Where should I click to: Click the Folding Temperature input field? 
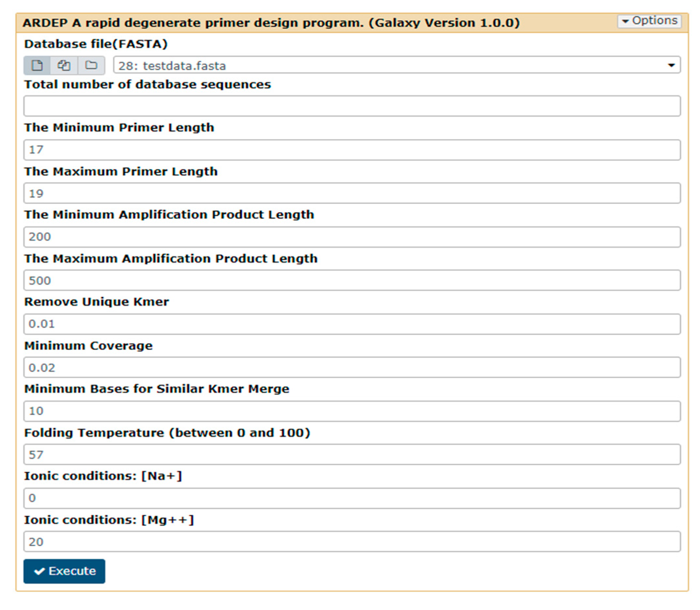pos(352,455)
